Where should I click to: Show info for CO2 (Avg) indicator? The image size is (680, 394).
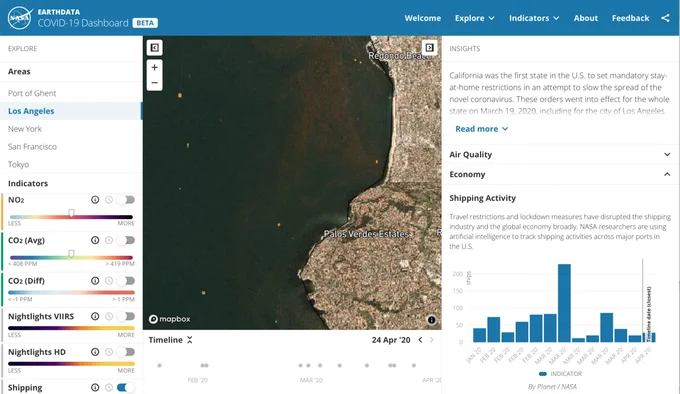pos(95,240)
